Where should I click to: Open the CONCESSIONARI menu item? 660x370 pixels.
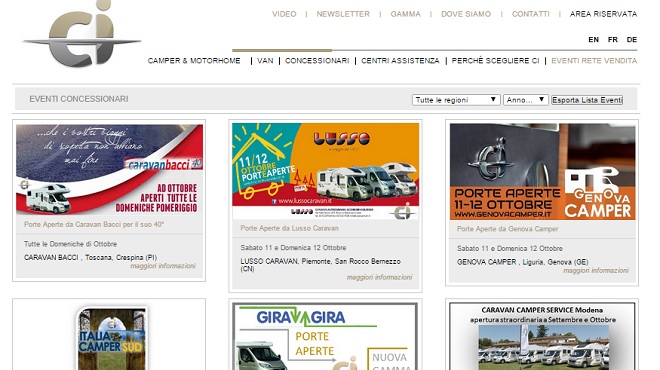[x=317, y=61]
